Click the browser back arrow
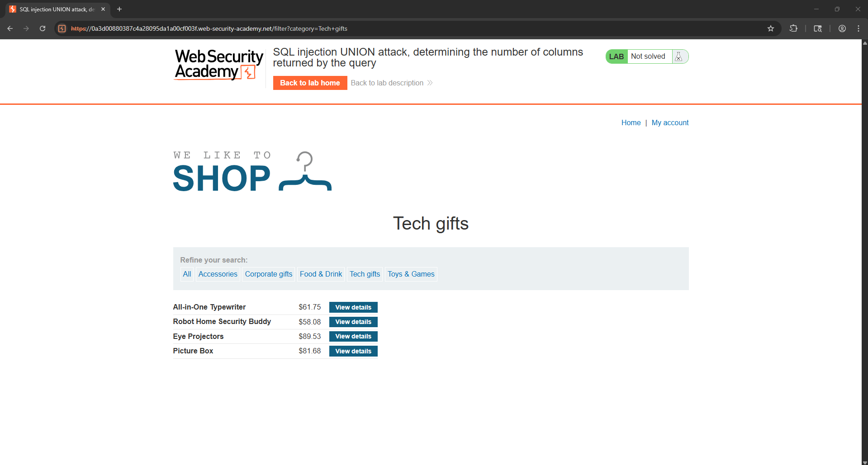 click(10, 28)
